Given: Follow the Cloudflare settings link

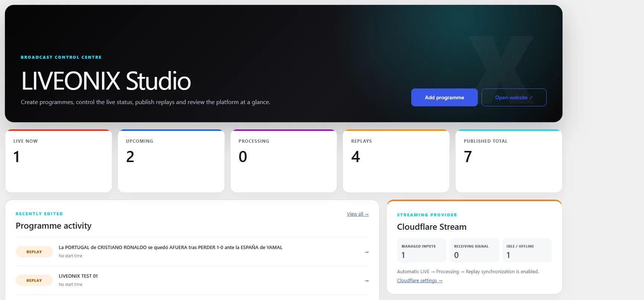Looking at the screenshot, I should [x=419, y=281].
